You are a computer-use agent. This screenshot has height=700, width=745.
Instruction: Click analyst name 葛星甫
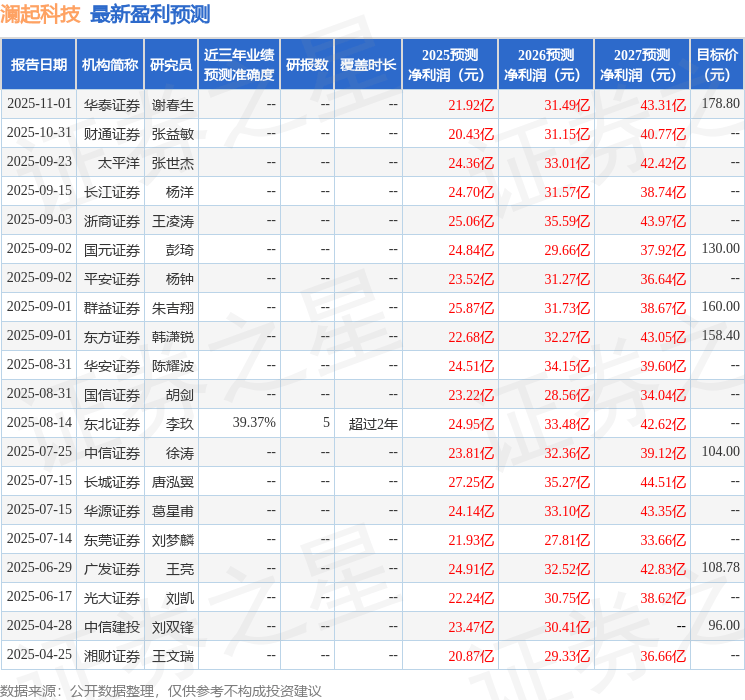coord(173,511)
